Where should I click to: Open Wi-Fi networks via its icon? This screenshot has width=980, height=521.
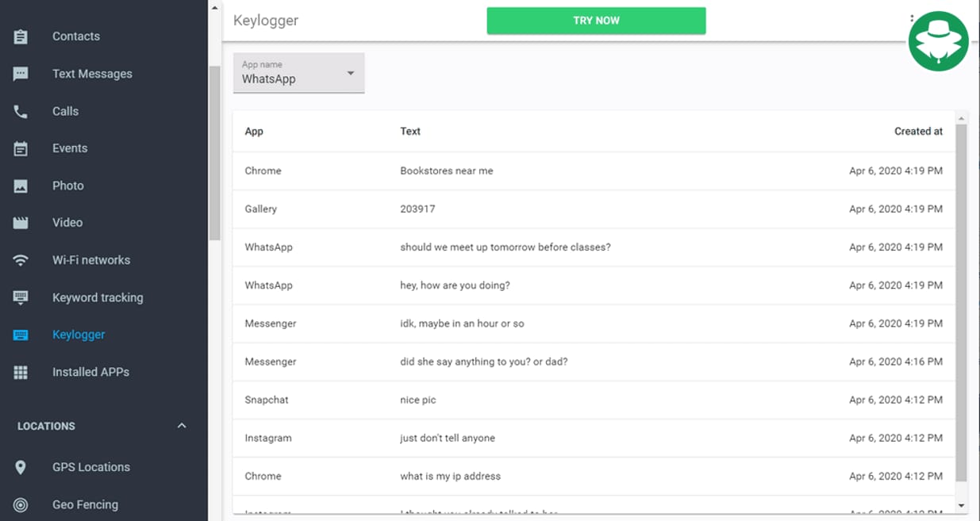point(19,259)
